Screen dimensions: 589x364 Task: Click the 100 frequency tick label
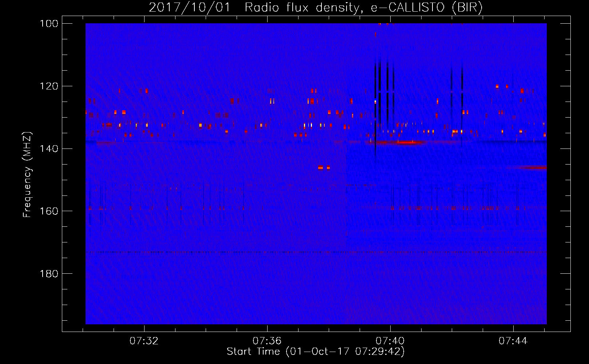pyautogui.click(x=49, y=24)
